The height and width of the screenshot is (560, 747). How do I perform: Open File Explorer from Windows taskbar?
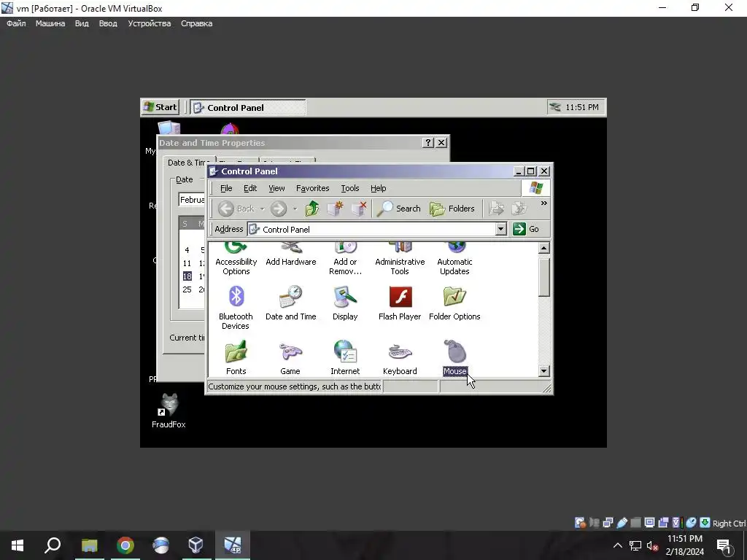pos(89,545)
